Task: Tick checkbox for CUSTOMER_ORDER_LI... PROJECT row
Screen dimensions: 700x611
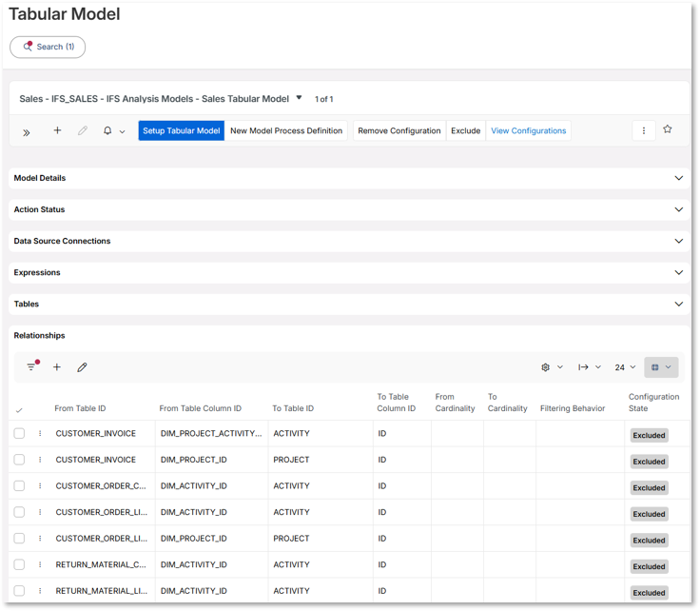Action: (19, 539)
